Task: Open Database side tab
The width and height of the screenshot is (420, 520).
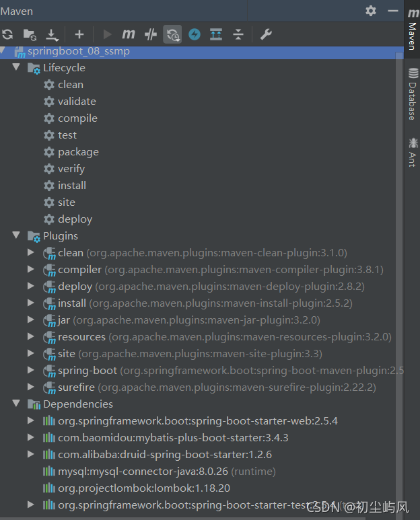Action: pos(413,94)
